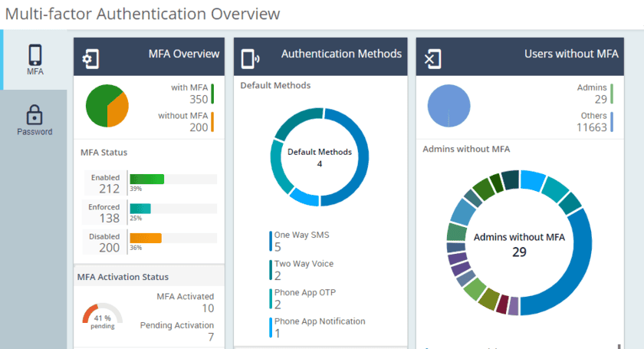The width and height of the screenshot is (644, 349).
Task: Select the Enforced 138 status bar
Action: [x=140, y=208]
